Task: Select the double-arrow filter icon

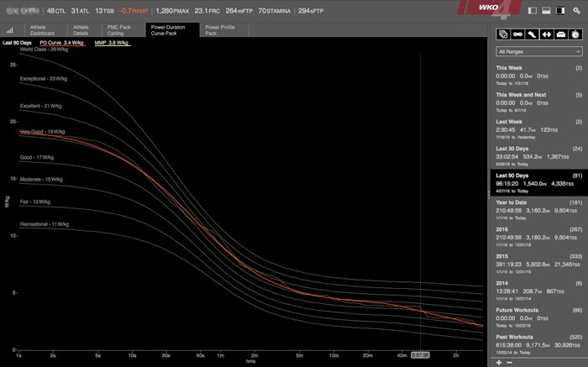Action: (x=546, y=34)
